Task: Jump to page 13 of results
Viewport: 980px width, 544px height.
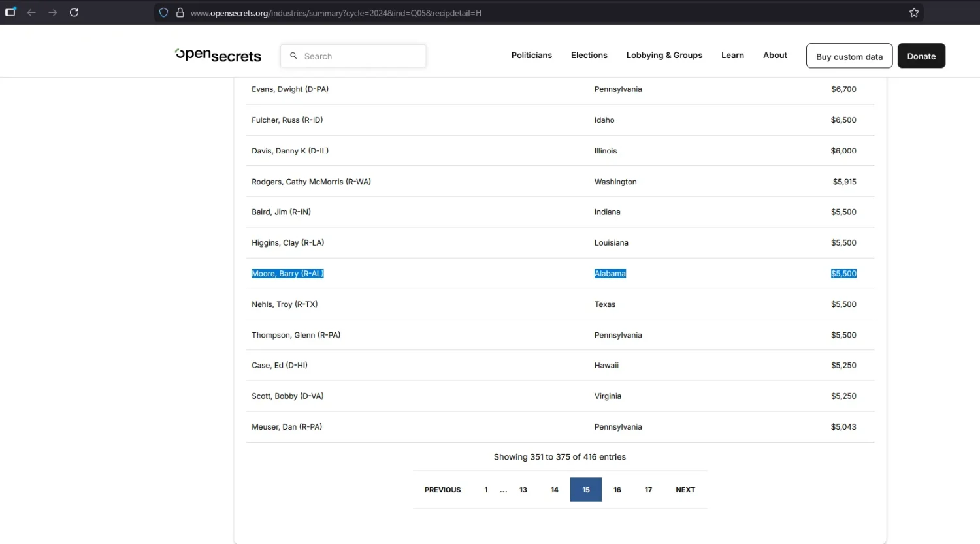Action: [523, 490]
